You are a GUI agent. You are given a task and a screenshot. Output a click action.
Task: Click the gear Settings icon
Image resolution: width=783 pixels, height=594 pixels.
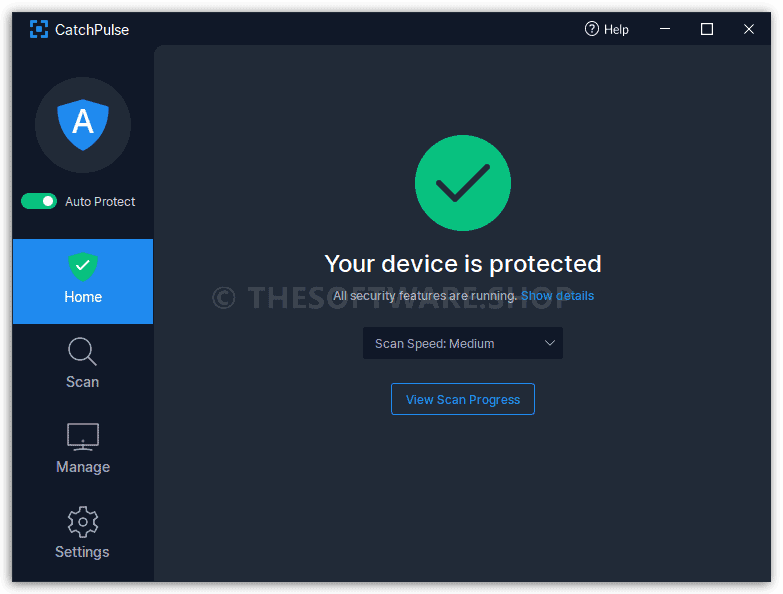[x=83, y=522]
